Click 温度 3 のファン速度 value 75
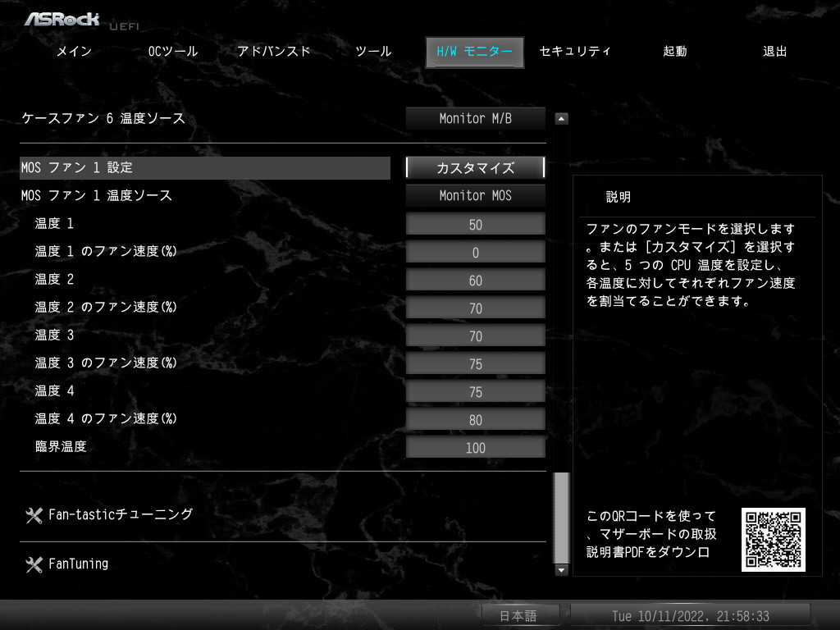 coord(475,363)
